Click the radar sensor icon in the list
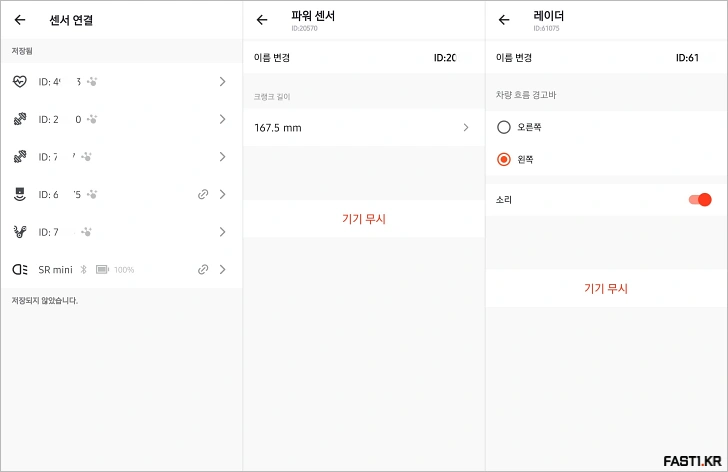This screenshot has height=472, width=728. 20,194
